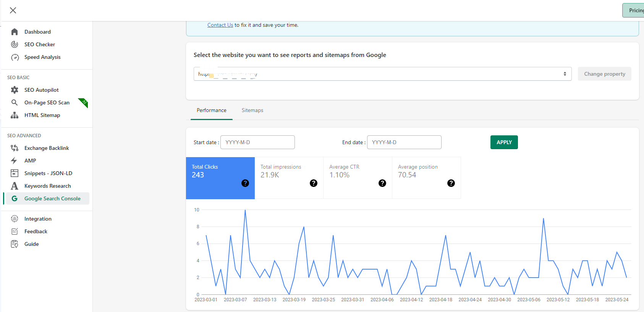Focus the End date input field
Viewport: 644px width, 312px height.
pos(404,142)
